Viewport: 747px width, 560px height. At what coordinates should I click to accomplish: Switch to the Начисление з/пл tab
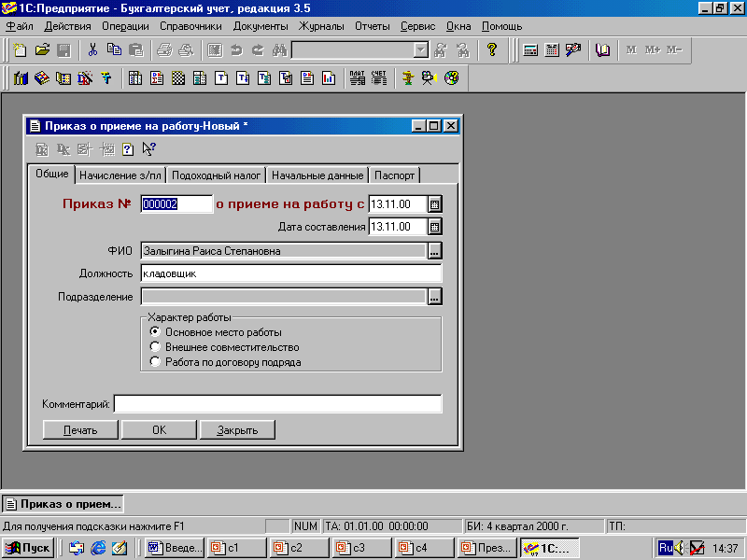120,175
